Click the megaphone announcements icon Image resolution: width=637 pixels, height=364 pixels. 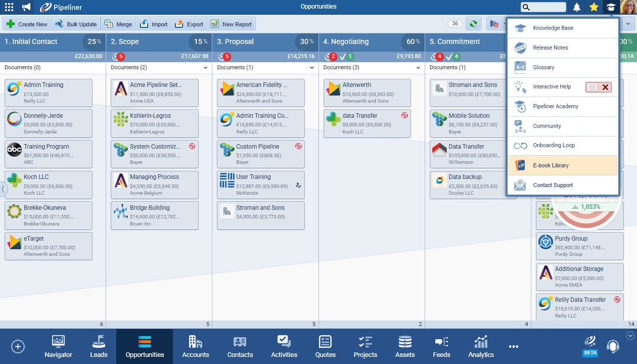pyautogui.click(x=26, y=7)
